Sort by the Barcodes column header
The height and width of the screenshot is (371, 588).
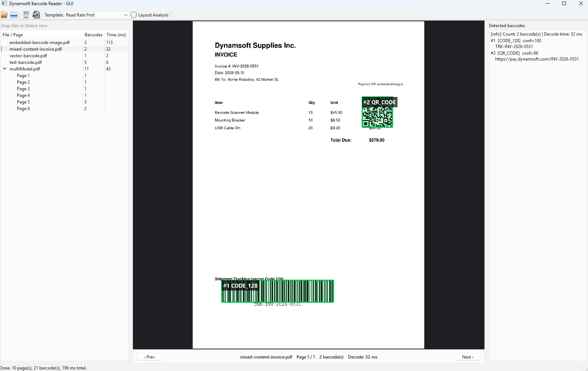click(x=94, y=35)
